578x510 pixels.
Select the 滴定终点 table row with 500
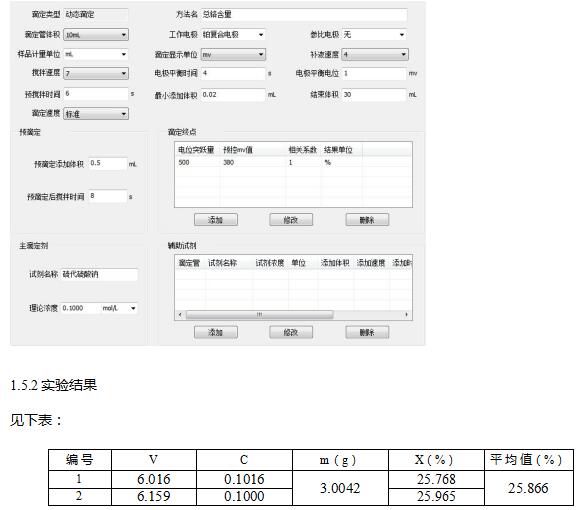tap(293, 163)
